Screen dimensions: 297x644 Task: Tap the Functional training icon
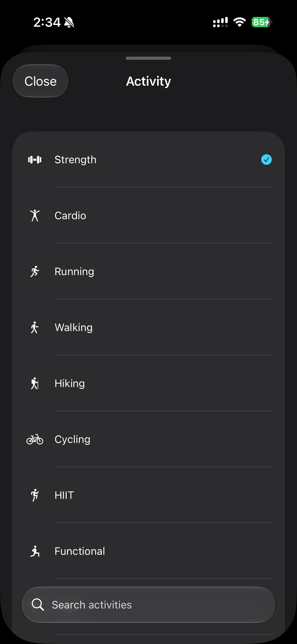(x=35, y=551)
